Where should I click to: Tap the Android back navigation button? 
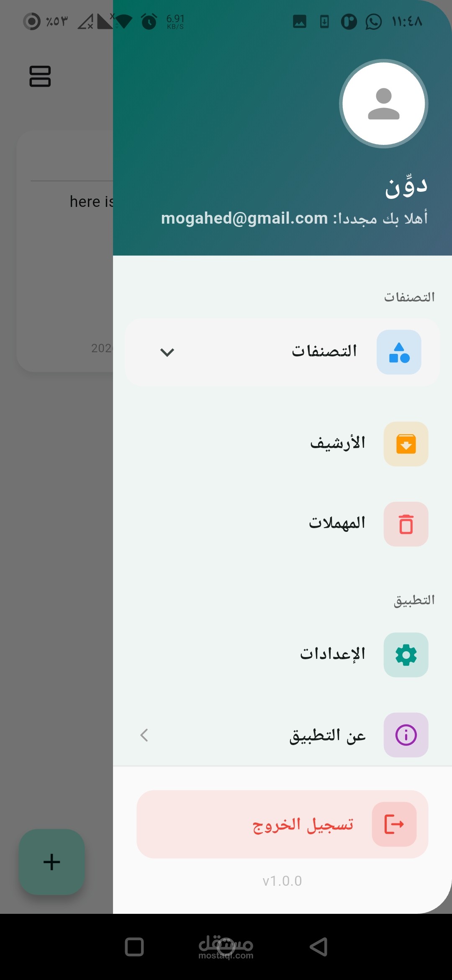pyautogui.click(x=318, y=947)
